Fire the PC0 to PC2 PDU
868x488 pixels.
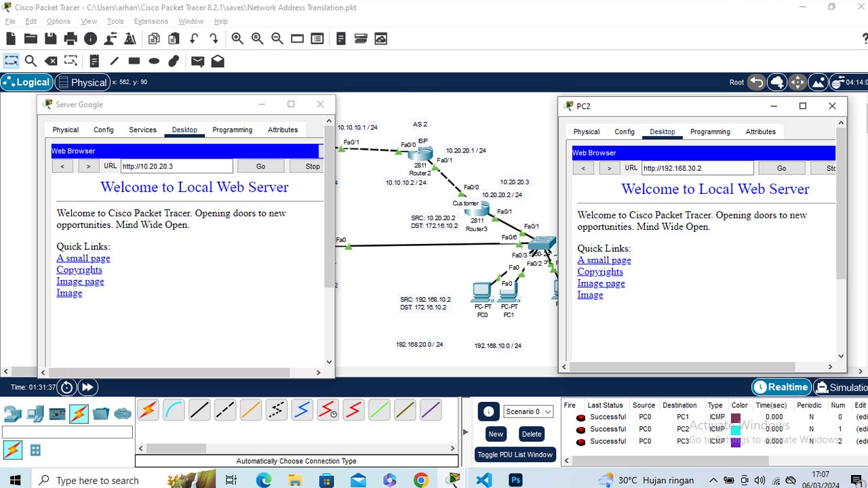pyautogui.click(x=580, y=430)
